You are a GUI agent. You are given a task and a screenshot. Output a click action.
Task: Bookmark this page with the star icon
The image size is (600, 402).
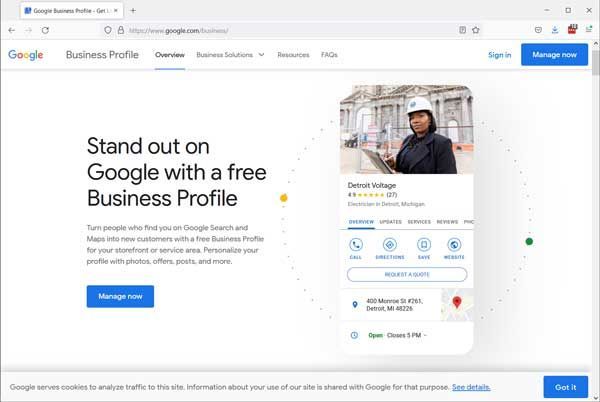tap(476, 30)
